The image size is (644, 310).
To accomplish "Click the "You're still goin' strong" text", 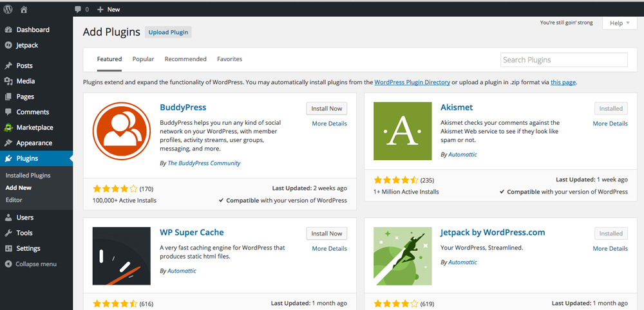I will point(566,23).
